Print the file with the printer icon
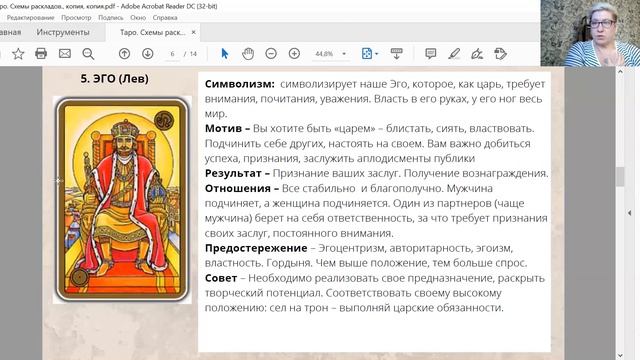 [41, 53]
